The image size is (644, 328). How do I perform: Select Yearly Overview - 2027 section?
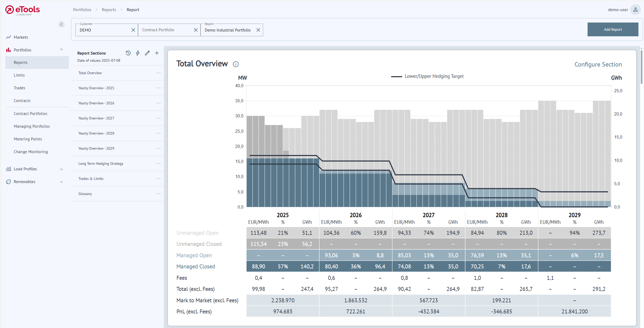click(96, 118)
